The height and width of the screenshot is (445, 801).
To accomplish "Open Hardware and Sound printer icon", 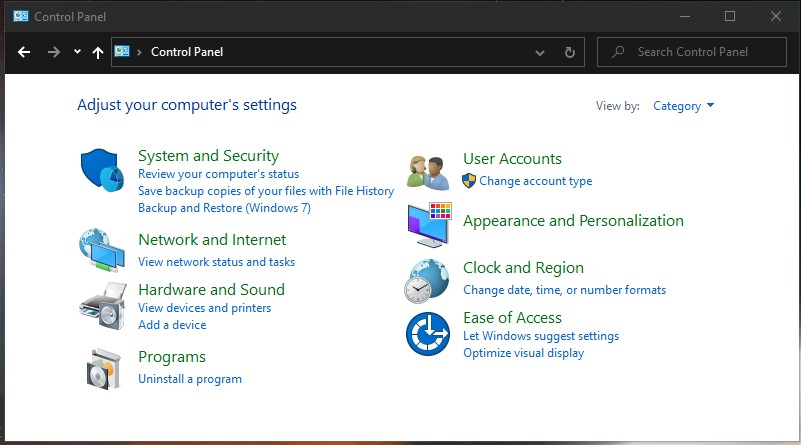I will click(x=103, y=306).
